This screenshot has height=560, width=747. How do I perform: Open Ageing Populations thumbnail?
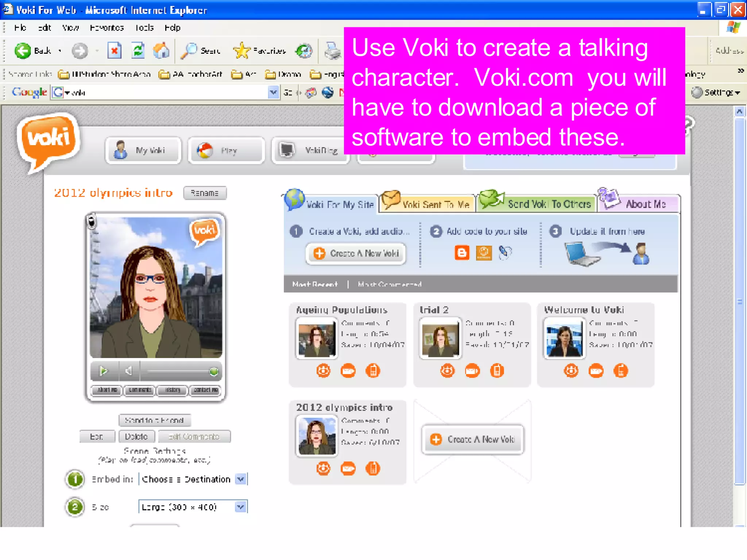point(317,338)
